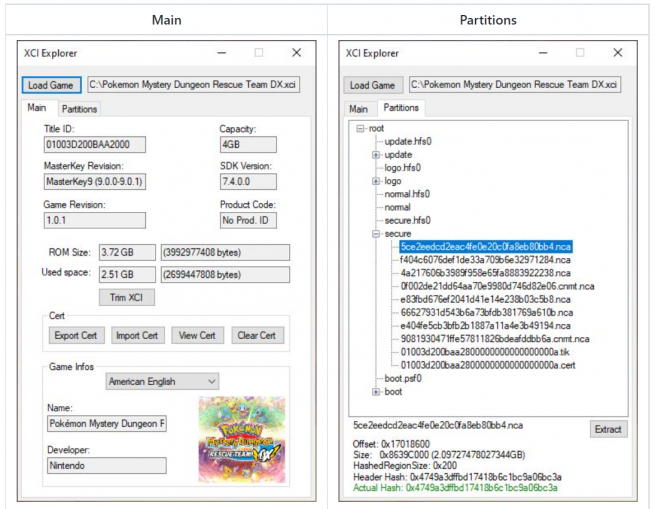Viewport: 655px width, 509px height.
Task: Click the file path field in left window
Action: click(x=193, y=85)
